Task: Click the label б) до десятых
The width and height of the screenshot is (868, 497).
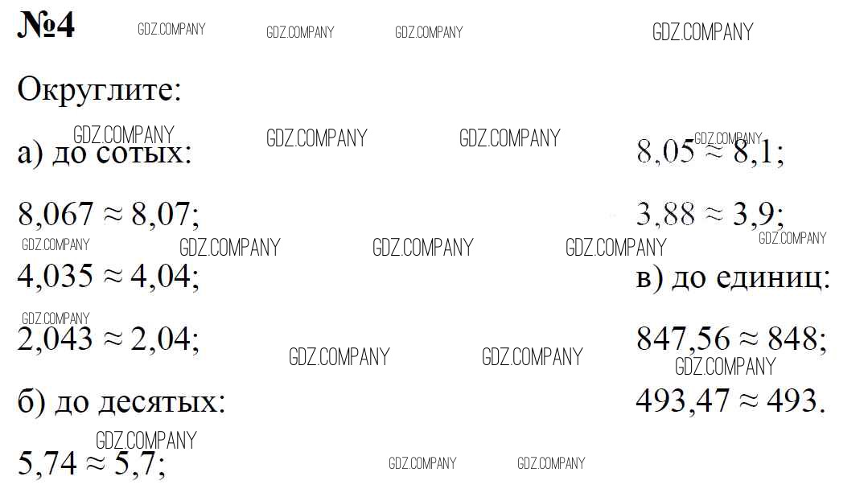Action: click(121, 400)
